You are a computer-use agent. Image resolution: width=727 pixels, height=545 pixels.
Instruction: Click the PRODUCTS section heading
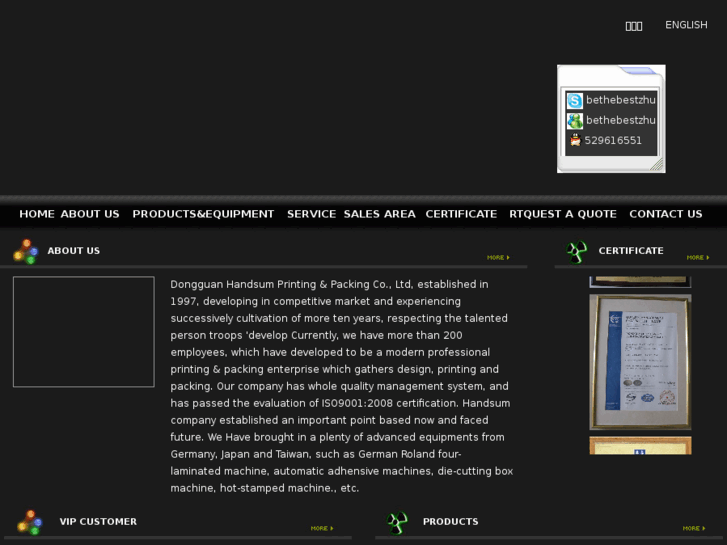pyautogui.click(x=450, y=521)
